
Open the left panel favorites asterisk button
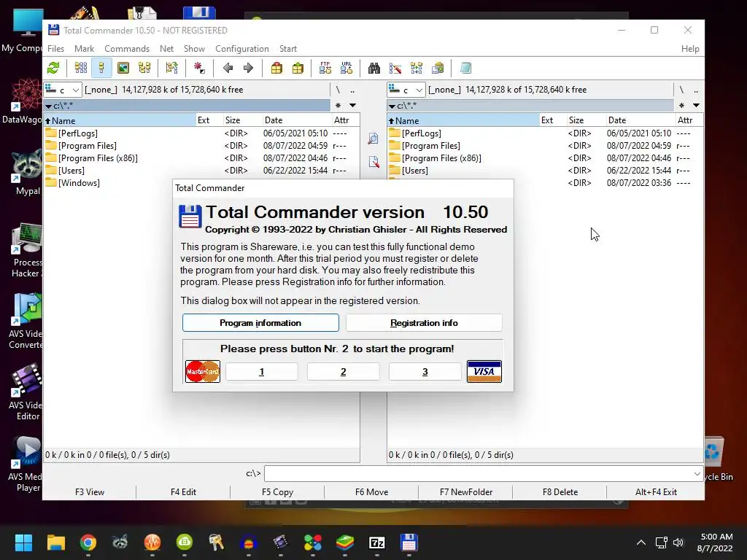pyautogui.click(x=338, y=105)
